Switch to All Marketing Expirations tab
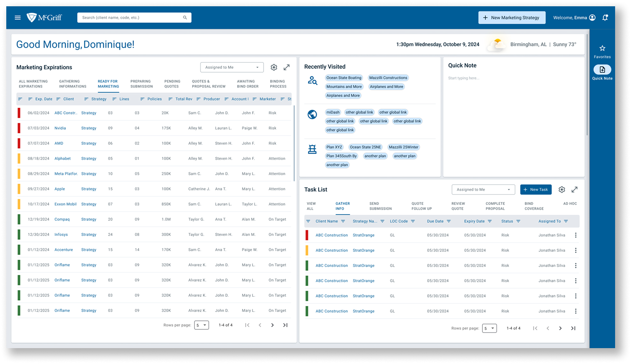The height and width of the screenshot is (364, 631). [33, 84]
